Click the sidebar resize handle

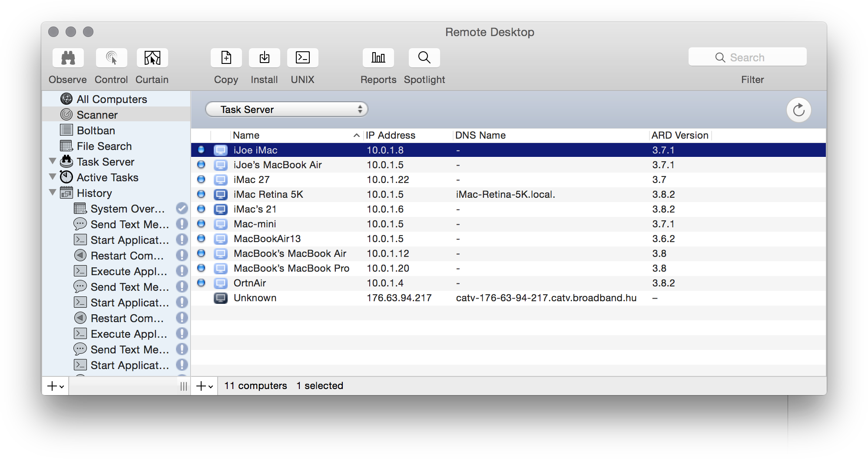pyautogui.click(x=183, y=386)
